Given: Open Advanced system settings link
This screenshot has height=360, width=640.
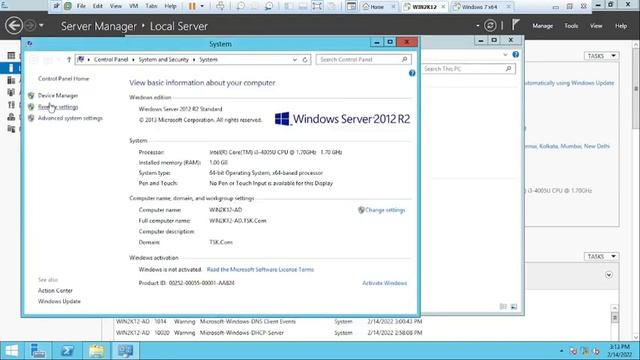Looking at the screenshot, I should pos(70,118).
